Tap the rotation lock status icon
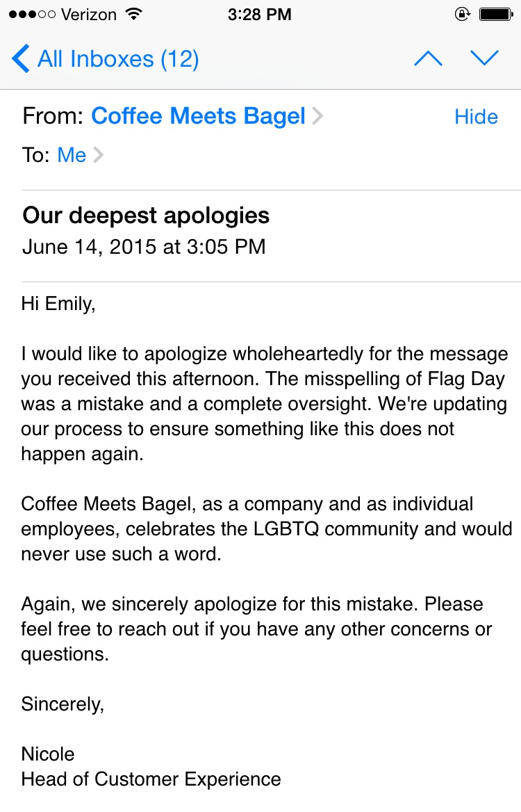The width and height of the screenshot is (521, 812). click(461, 15)
